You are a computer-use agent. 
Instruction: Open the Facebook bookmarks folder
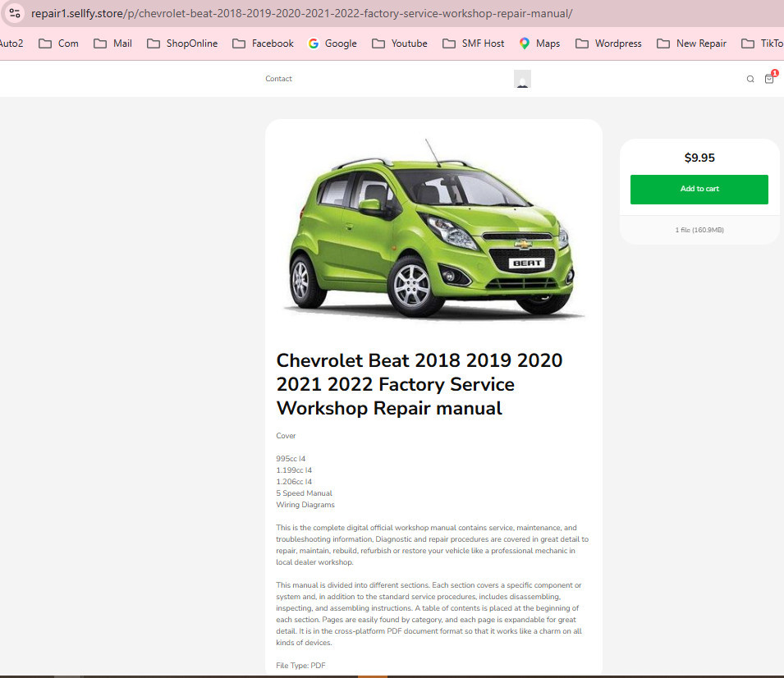point(263,44)
